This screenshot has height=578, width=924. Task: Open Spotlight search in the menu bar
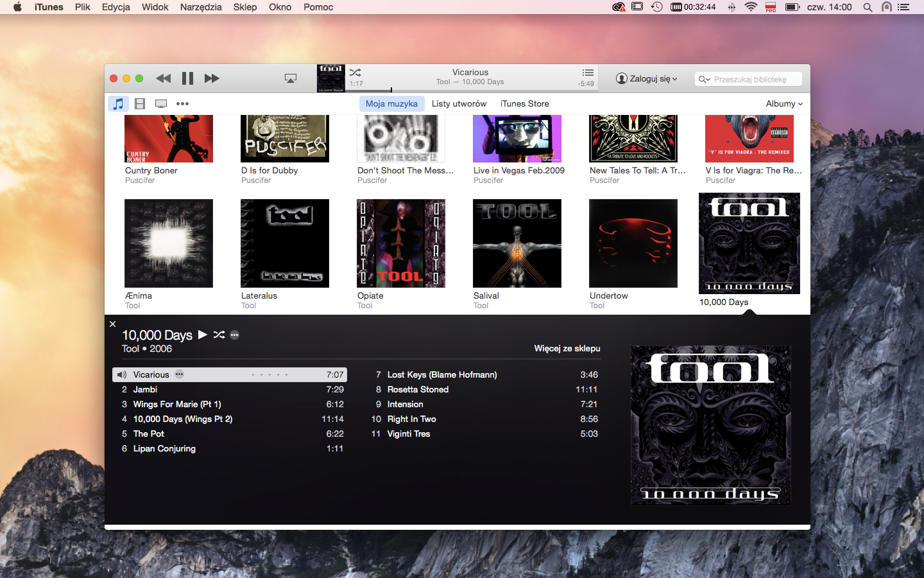868,7
